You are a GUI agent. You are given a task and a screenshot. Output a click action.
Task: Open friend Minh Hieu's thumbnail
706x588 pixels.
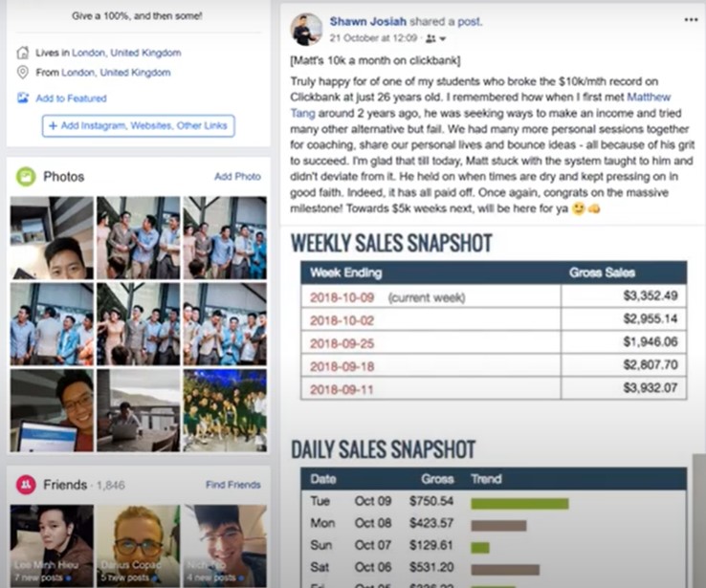click(x=52, y=546)
